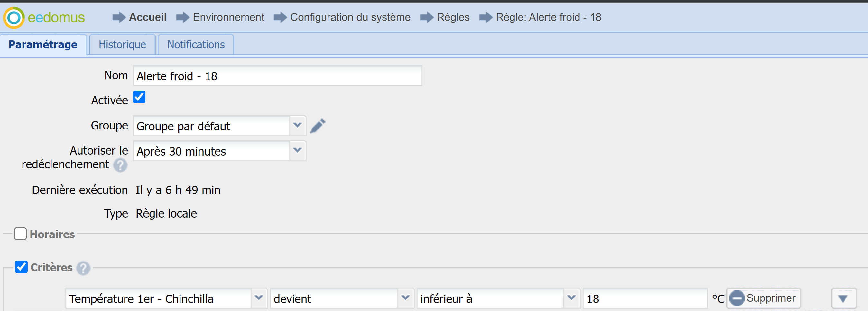
Task: Click the arrow icon before Accueil
Action: [x=119, y=17]
